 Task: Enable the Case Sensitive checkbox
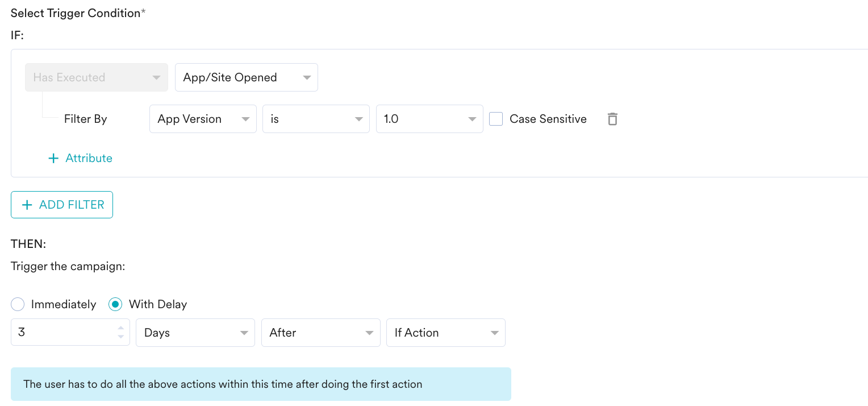495,119
